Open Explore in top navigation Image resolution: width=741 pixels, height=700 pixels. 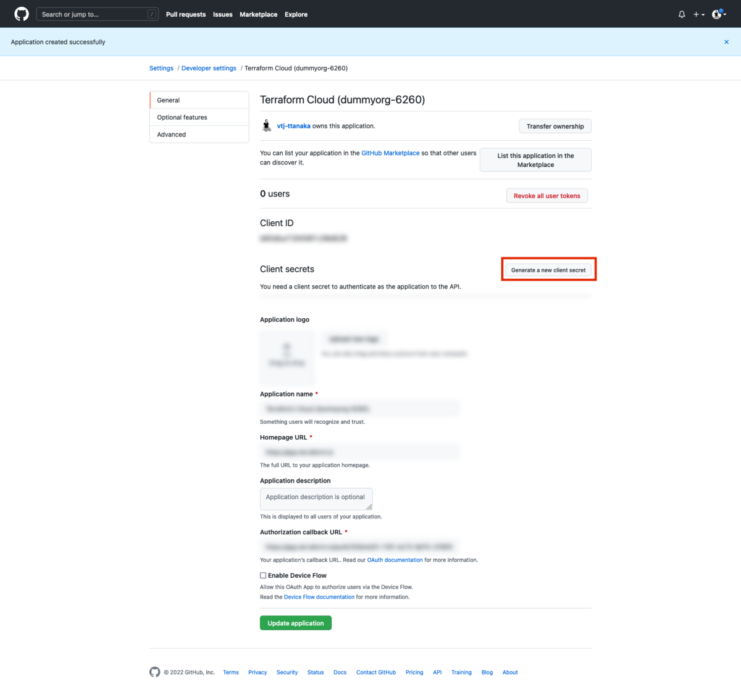[296, 14]
